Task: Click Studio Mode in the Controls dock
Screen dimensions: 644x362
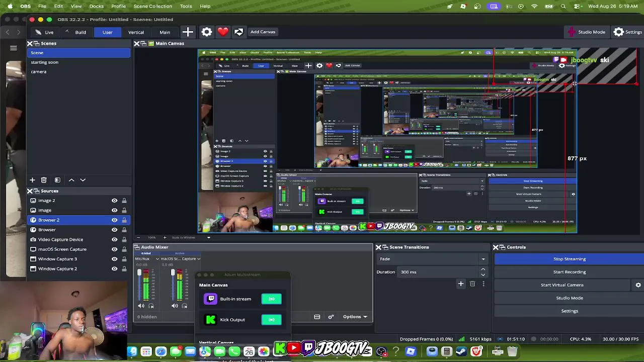Action: (x=570, y=298)
